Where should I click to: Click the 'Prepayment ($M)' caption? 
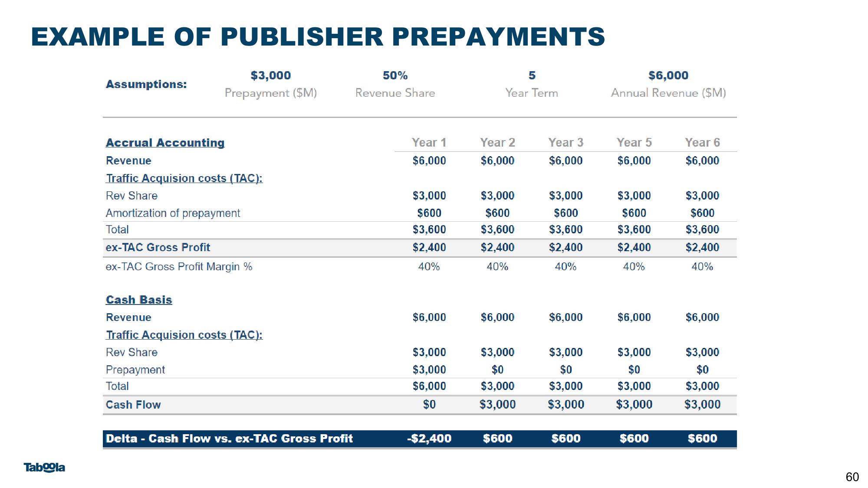[271, 93]
